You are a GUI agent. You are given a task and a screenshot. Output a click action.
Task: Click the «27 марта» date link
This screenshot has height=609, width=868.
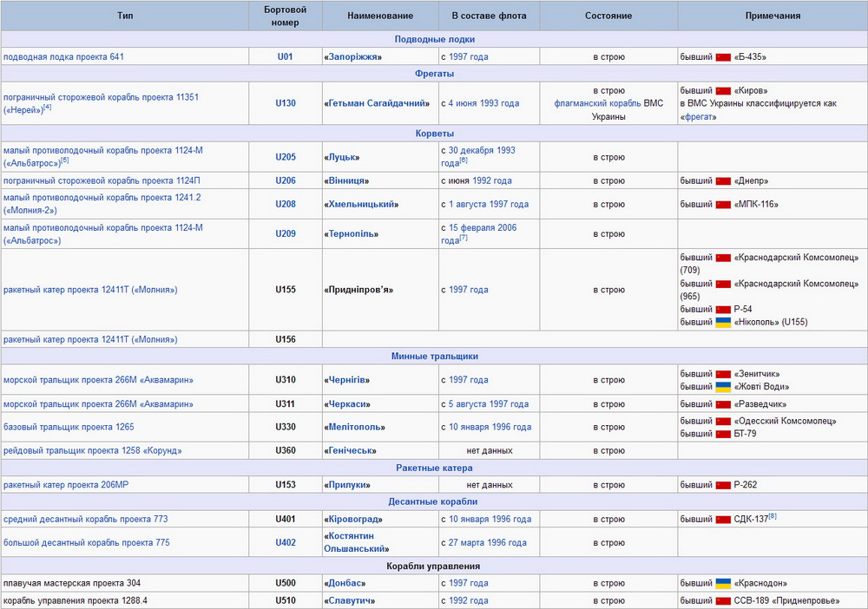pos(468,543)
